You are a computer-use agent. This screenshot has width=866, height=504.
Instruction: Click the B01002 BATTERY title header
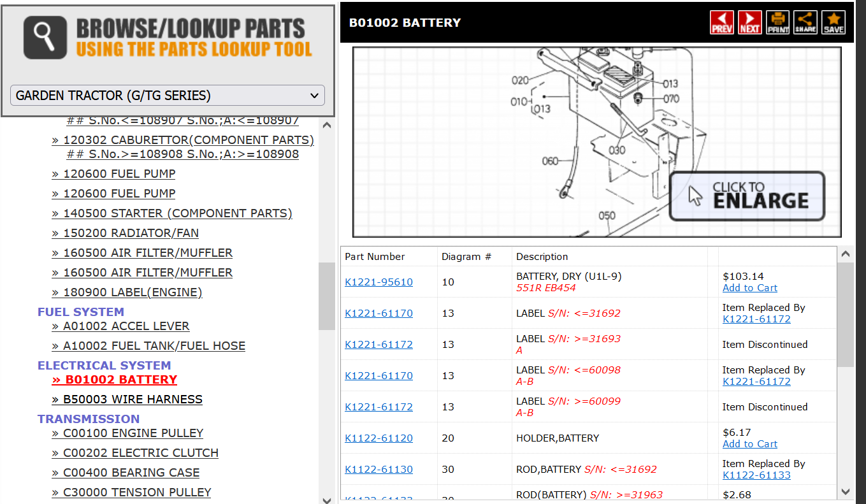pyautogui.click(x=405, y=23)
